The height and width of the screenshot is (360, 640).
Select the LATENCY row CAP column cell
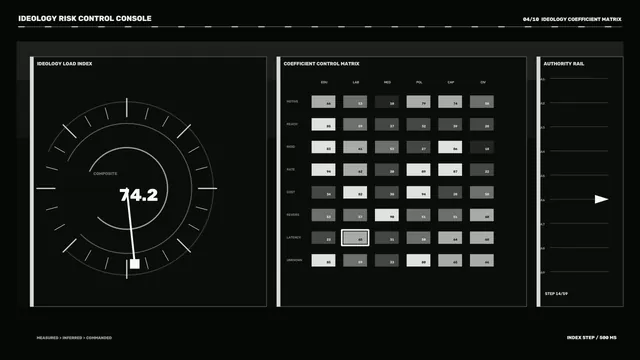pyautogui.click(x=450, y=238)
